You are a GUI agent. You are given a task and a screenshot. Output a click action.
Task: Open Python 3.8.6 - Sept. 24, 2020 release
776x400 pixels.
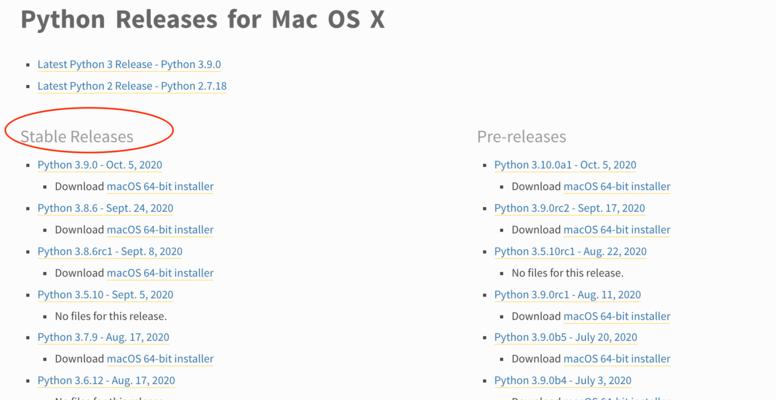105,208
